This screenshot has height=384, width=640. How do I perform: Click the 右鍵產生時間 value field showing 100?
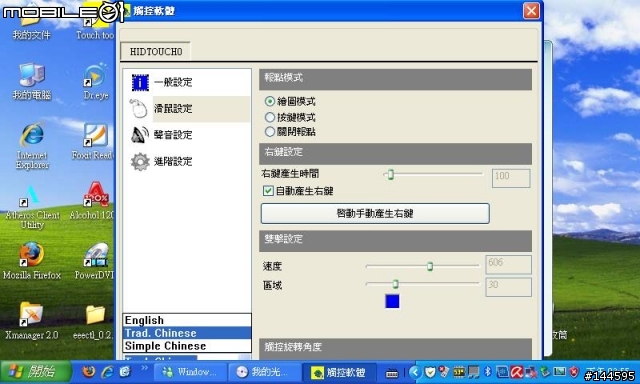tap(511, 178)
